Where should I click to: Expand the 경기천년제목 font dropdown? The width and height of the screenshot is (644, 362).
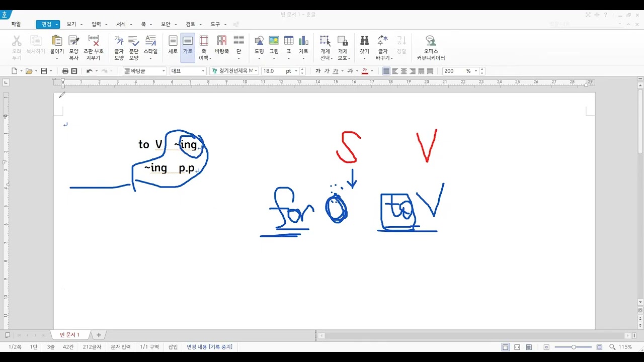256,71
